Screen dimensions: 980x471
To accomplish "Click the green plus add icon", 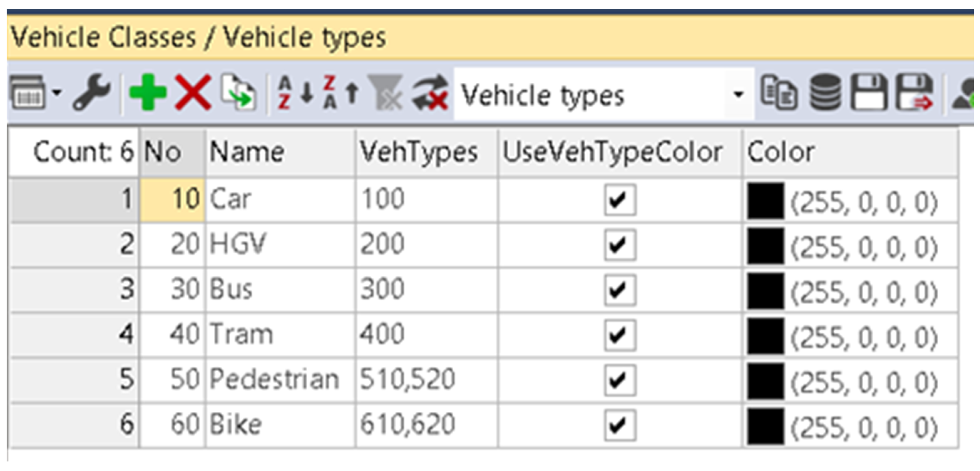I will [148, 92].
